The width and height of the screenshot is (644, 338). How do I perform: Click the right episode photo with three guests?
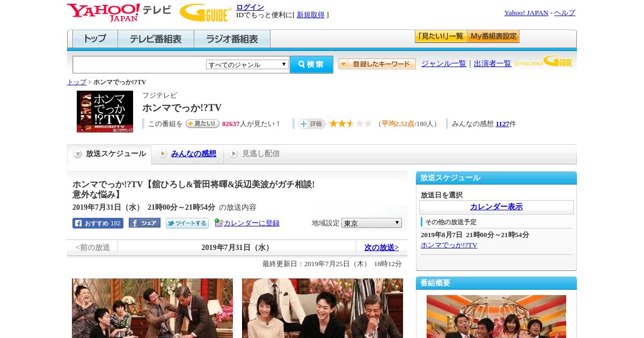click(323, 308)
